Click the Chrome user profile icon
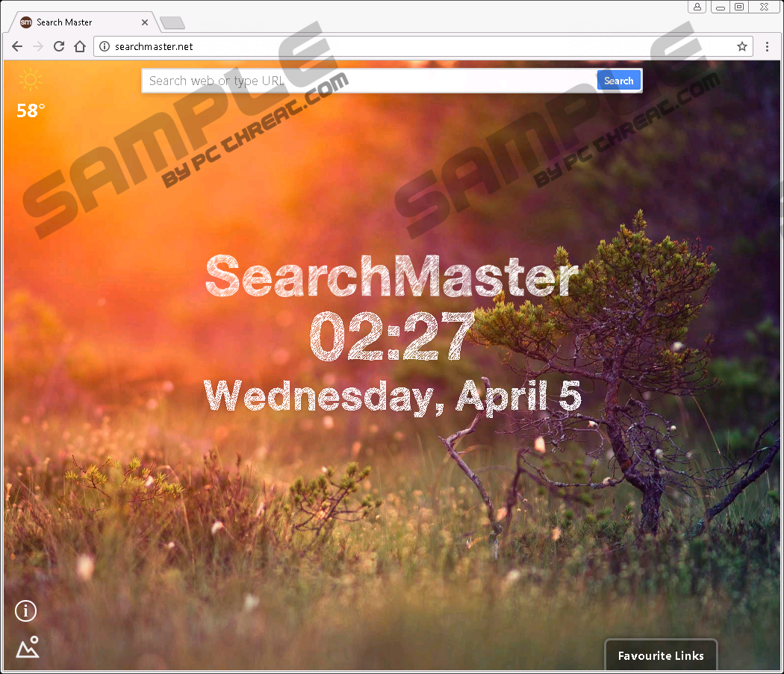 (x=697, y=7)
